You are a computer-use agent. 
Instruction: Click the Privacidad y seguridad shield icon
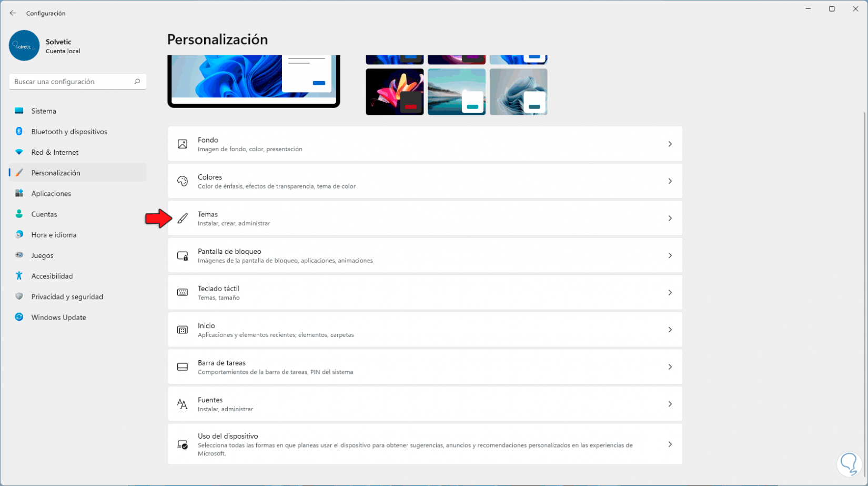click(x=19, y=296)
